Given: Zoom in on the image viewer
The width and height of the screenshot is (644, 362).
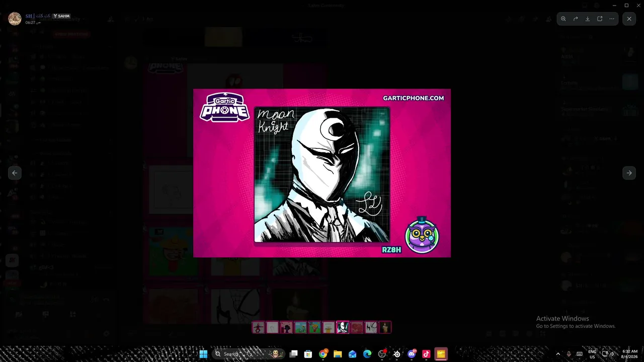Looking at the screenshot, I should (x=563, y=19).
